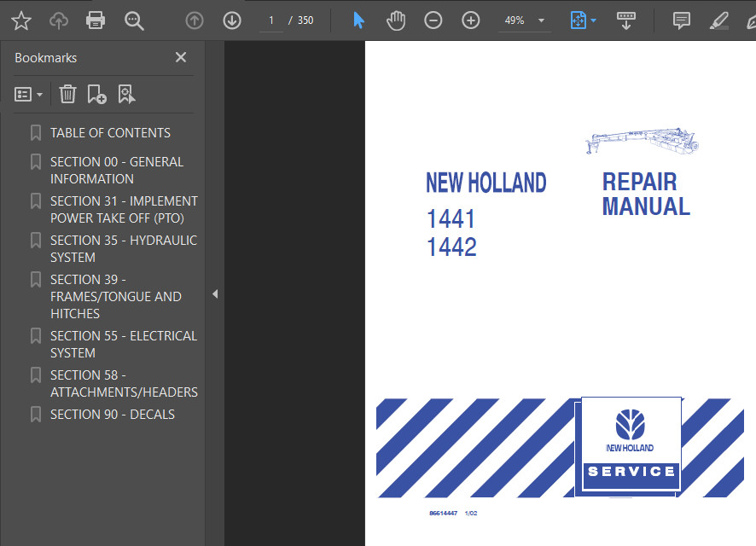Click the page number input field
Image resolution: width=756 pixels, height=546 pixels.
[270, 20]
